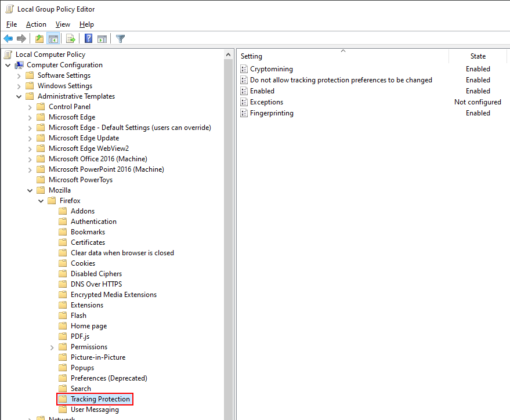Click the Exceptions policy setting icon
The width and height of the screenshot is (510, 420).
coord(244,102)
